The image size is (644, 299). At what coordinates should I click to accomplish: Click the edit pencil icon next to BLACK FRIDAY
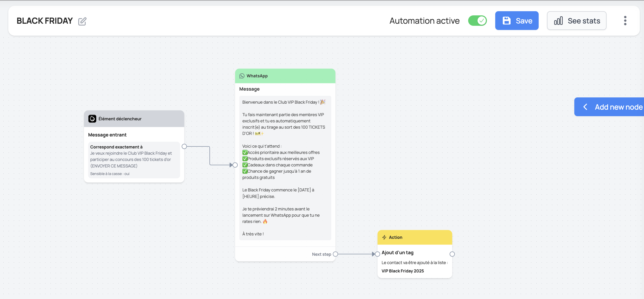click(82, 21)
